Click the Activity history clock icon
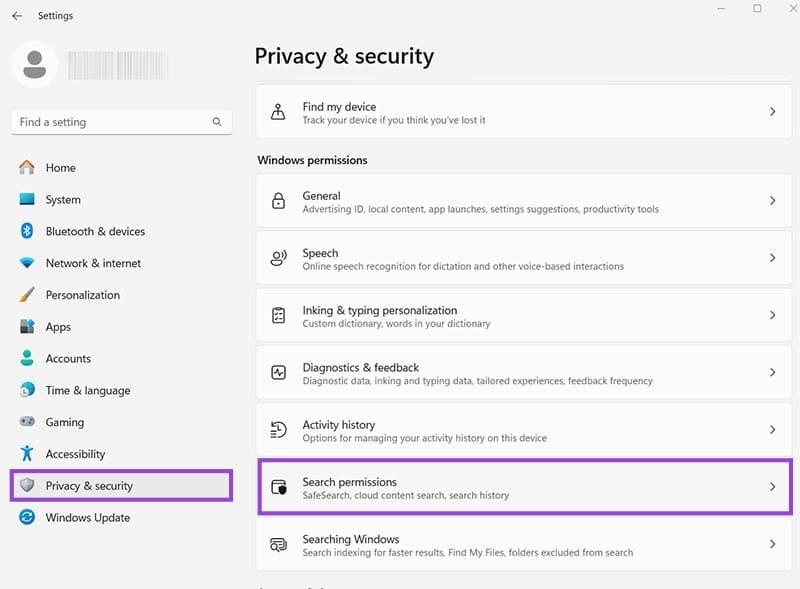 (278, 430)
